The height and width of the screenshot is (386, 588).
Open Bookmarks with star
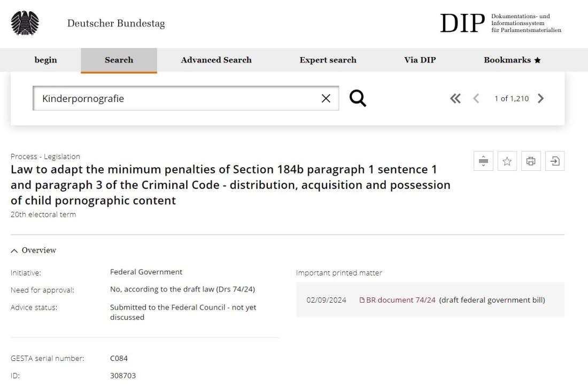pyautogui.click(x=512, y=60)
